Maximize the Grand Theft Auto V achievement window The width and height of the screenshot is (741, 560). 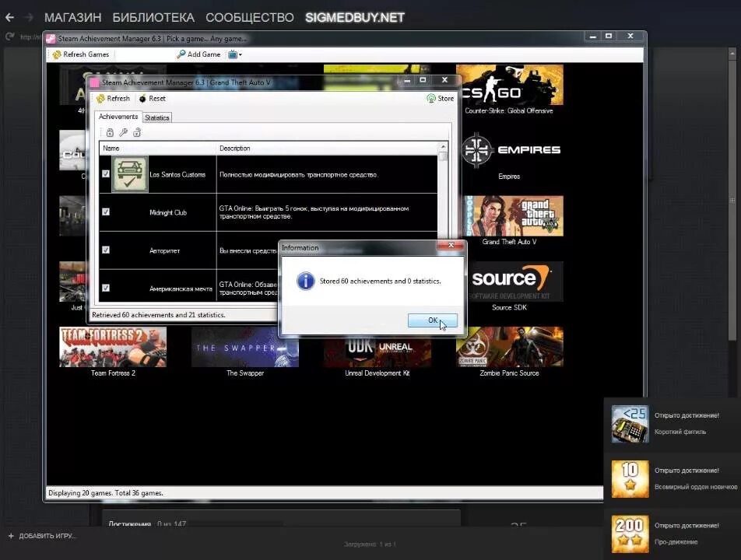coord(423,80)
